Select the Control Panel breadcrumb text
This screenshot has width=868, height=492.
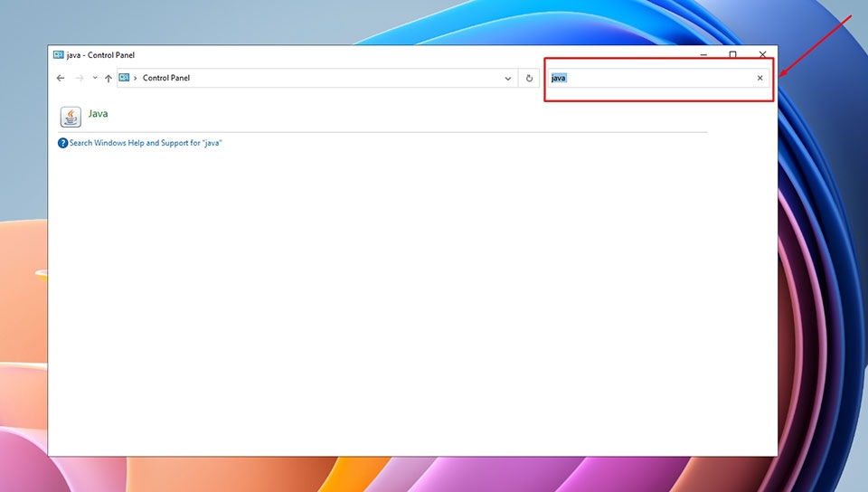166,78
